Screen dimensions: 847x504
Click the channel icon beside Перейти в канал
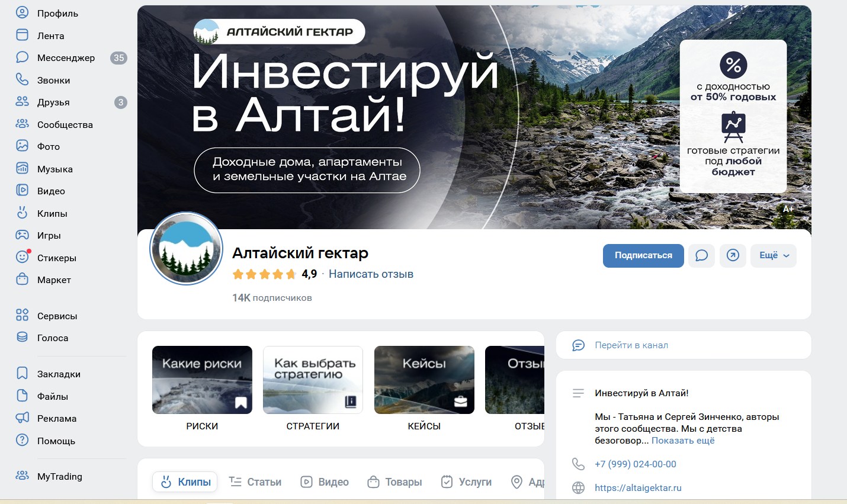(x=578, y=345)
